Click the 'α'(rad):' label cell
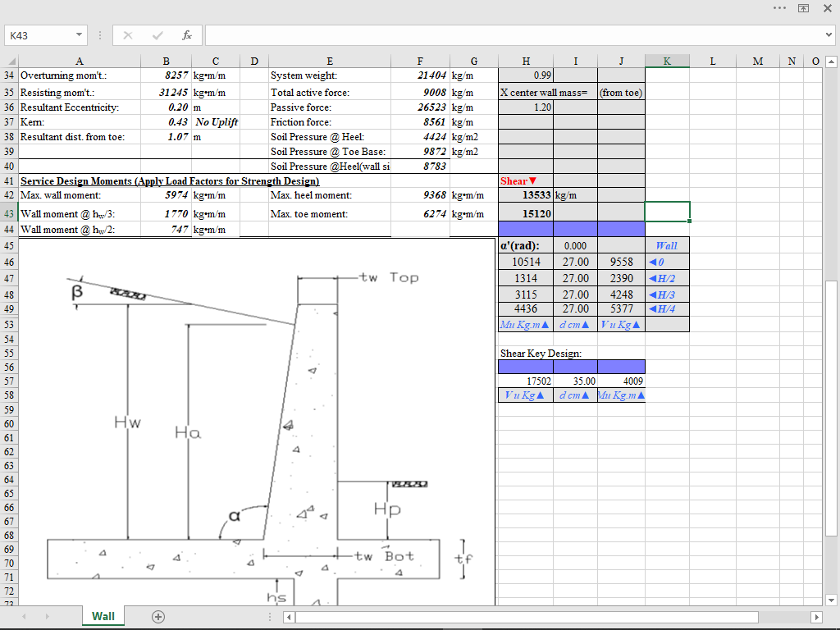Image resolution: width=840 pixels, height=630 pixels. (x=526, y=246)
